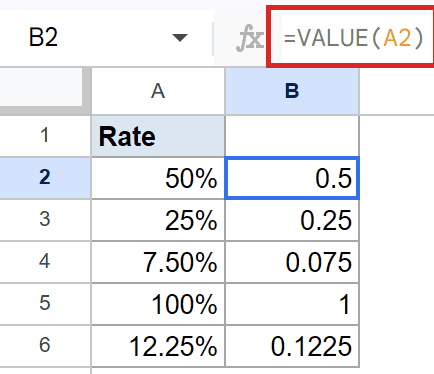This screenshot has height=374, width=434.
Task: Click the cell containing 12.25%
Action: [158, 346]
